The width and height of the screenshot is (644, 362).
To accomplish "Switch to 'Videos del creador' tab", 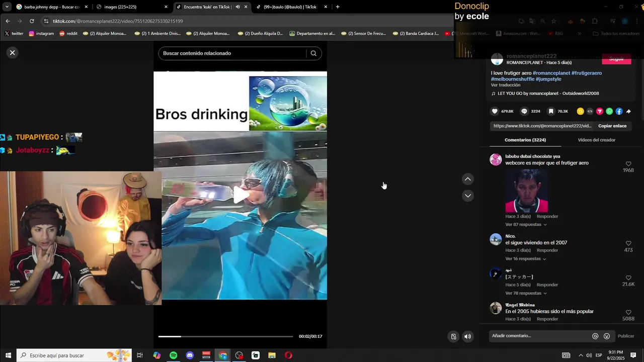I will pyautogui.click(x=596, y=140).
